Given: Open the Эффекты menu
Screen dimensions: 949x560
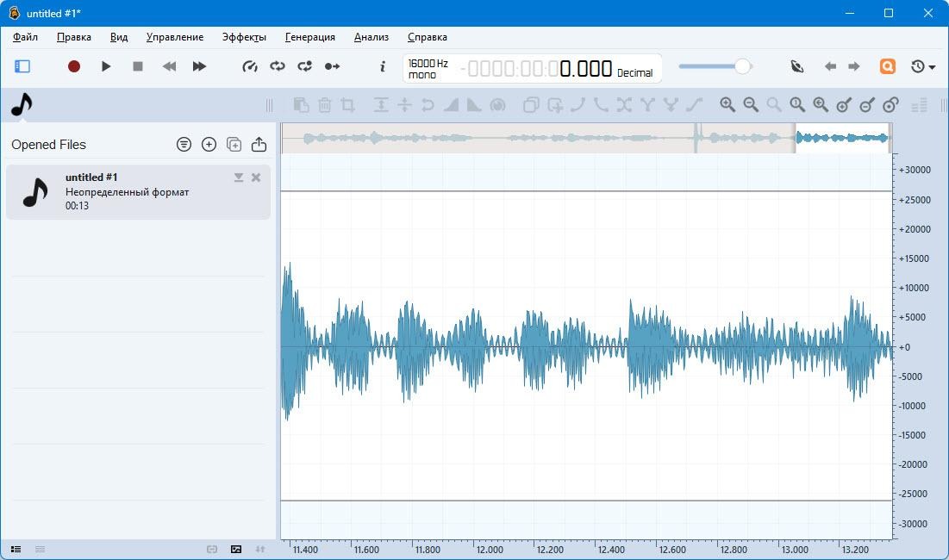Looking at the screenshot, I should [x=244, y=37].
